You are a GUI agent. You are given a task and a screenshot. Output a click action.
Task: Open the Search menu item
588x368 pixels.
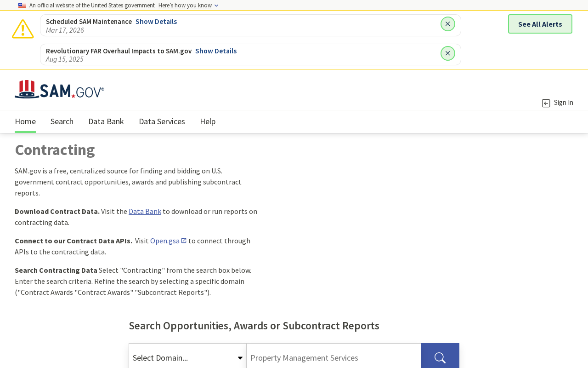[x=62, y=121]
